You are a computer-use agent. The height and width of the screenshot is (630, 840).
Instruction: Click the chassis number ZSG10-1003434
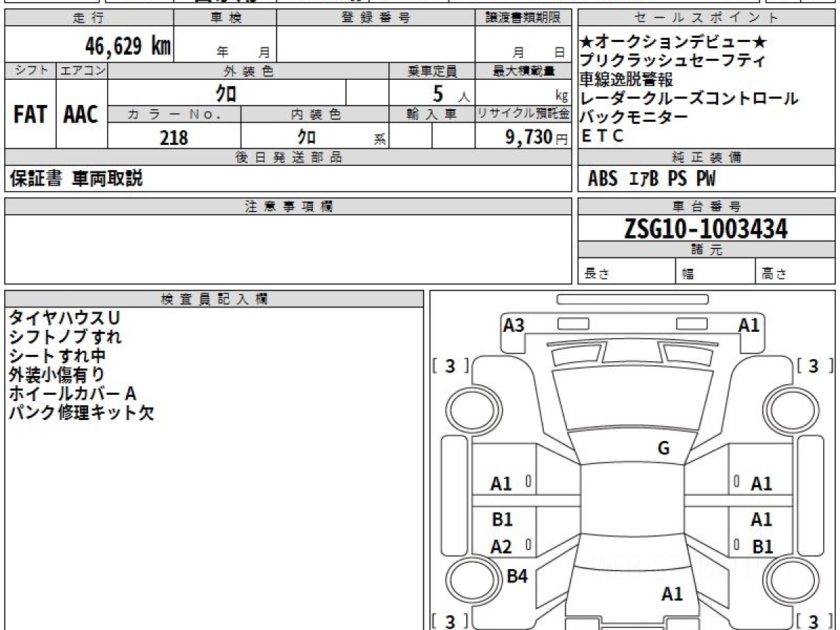(706, 228)
